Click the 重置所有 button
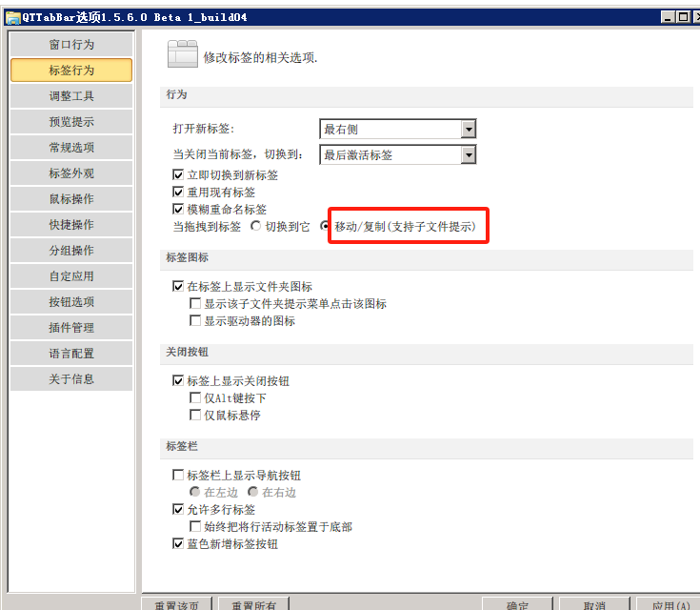 click(253, 603)
